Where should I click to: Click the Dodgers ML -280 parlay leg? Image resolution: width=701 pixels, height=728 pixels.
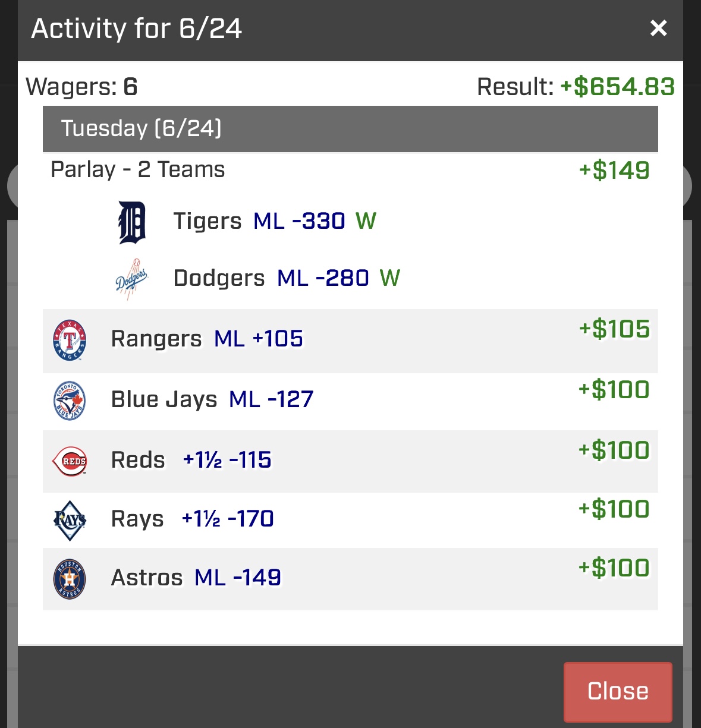pyautogui.click(x=287, y=278)
